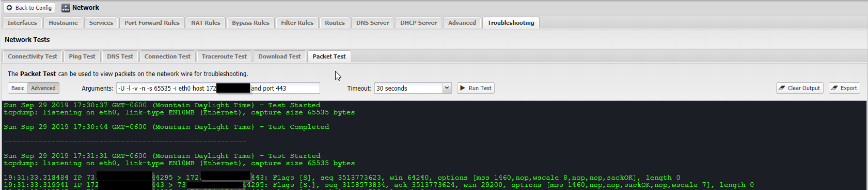Switch to the Ping Test tab
The image size is (868, 190).
click(x=82, y=56)
